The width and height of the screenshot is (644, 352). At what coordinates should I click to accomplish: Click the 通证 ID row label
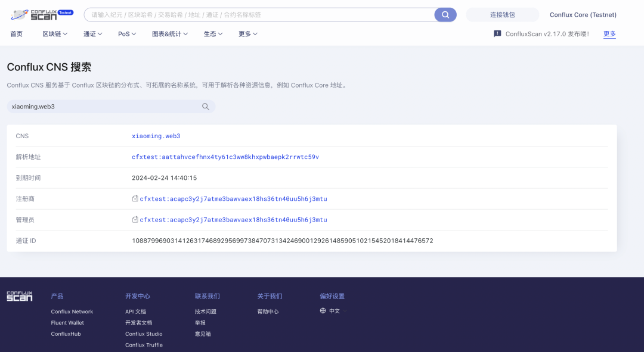(x=26, y=241)
